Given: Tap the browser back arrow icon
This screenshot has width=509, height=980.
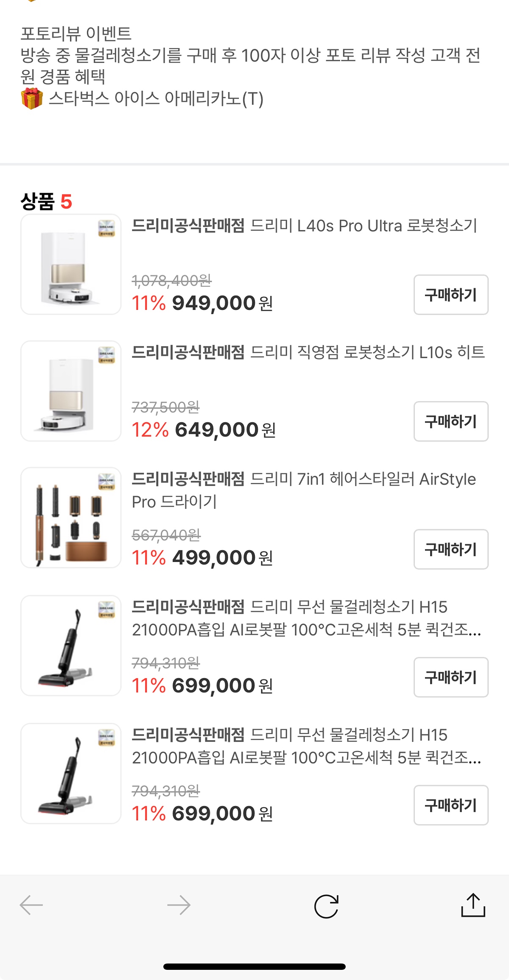Looking at the screenshot, I should pos(31,905).
